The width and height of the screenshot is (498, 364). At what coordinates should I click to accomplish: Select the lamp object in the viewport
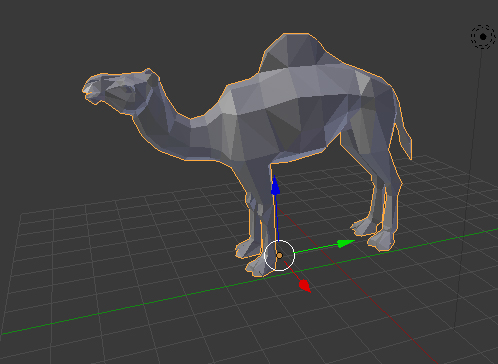[x=483, y=37]
